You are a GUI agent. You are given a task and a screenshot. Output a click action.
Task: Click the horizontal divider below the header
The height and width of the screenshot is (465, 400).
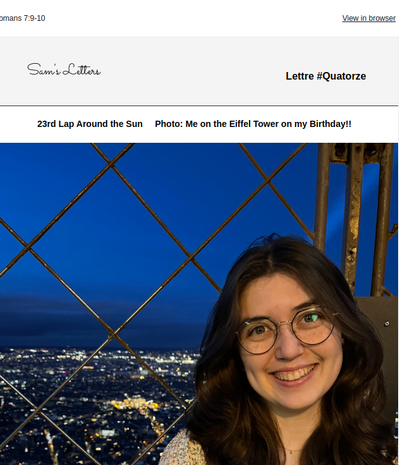click(x=199, y=106)
